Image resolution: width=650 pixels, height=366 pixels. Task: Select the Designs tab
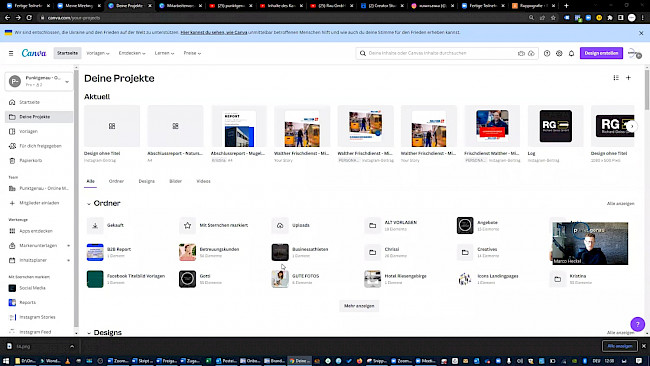(x=146, y=181)
